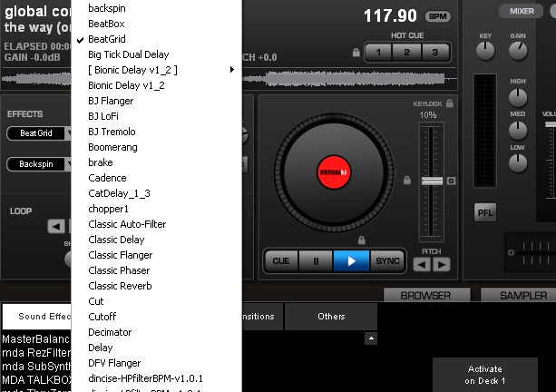Select BJ Tremolo effect
The height and width of the screenshot is (392, 556).
156,132
